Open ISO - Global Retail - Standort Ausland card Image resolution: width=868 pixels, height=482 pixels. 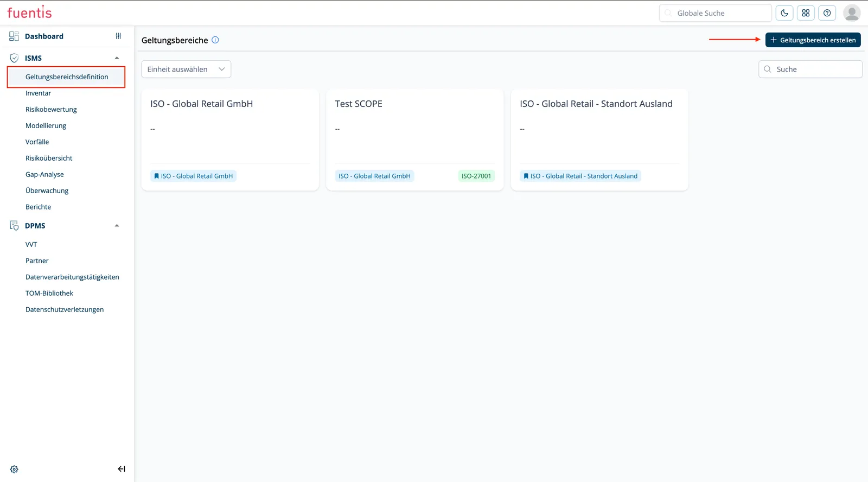coord(599,139)
